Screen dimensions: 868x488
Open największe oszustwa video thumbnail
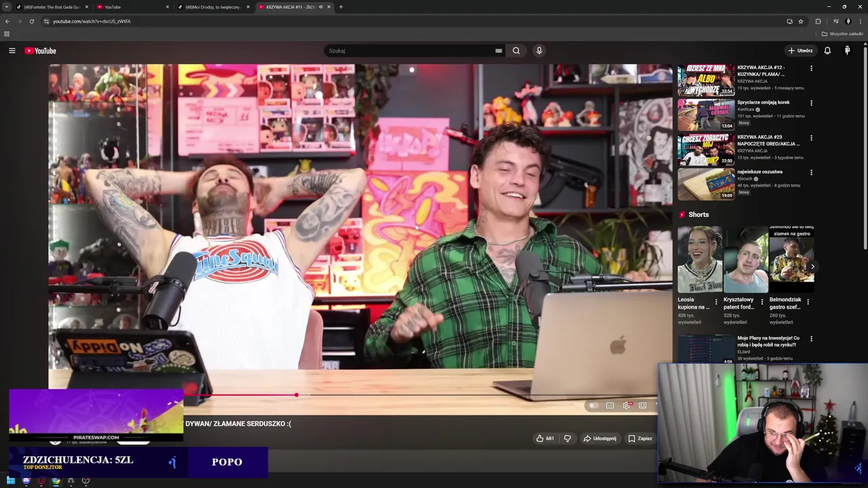pos(706,184)
